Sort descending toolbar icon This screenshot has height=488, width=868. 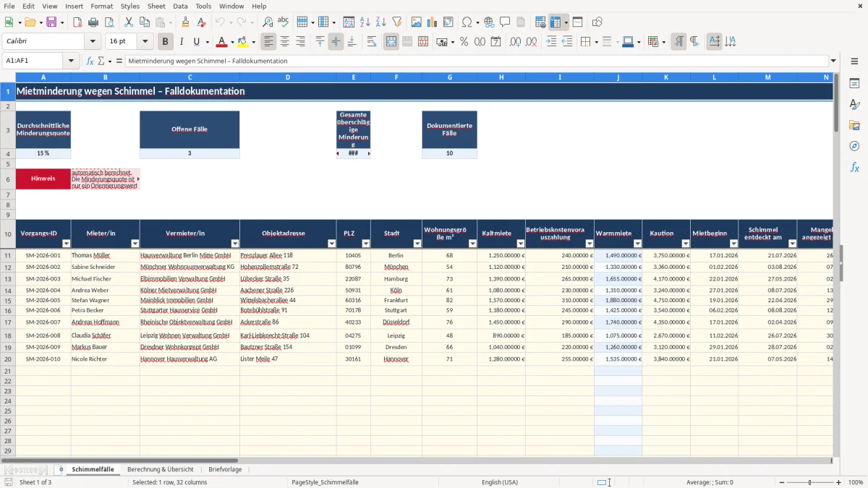[380, 22]
